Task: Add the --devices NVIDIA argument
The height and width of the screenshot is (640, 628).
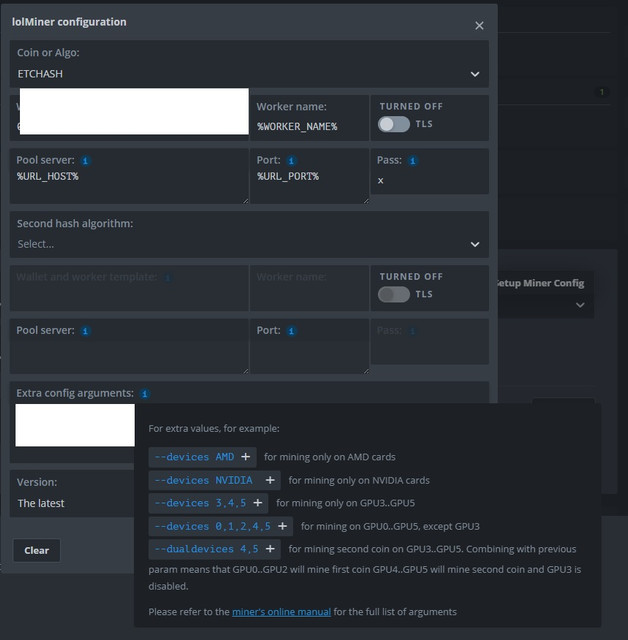Action: pos(270,480)
